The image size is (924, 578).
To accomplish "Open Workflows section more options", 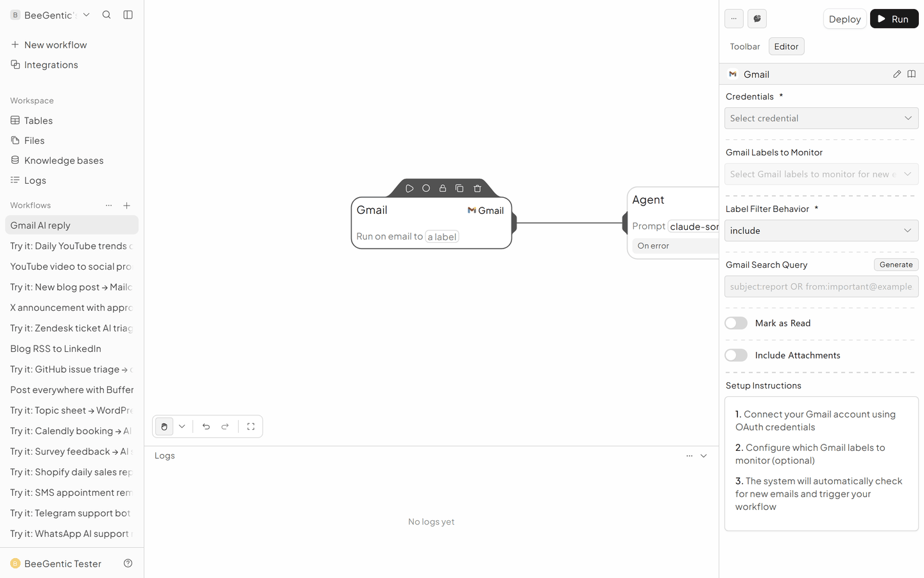I will 108,206.
